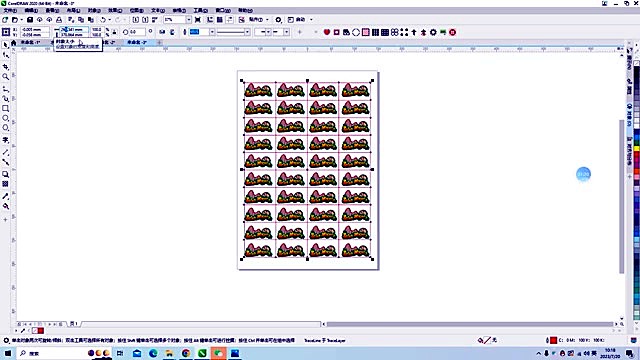Select the Freehand drawing tool
This screenshot has width=640, height=360.
coord(5,89)
